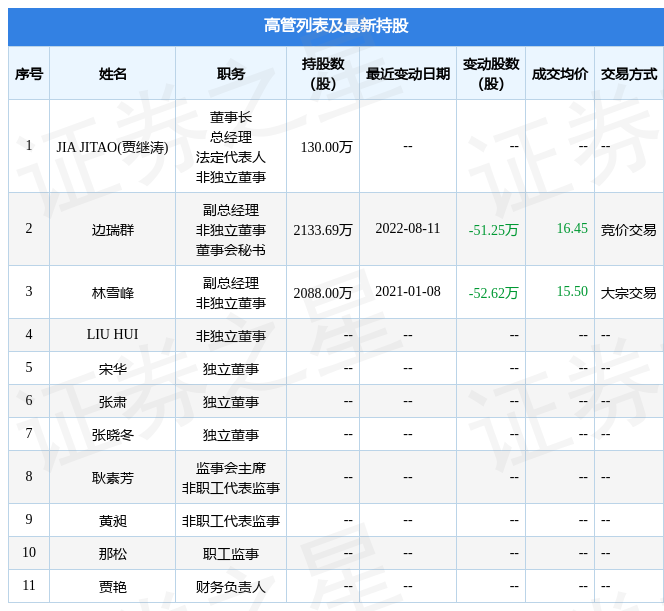
Task: Click the 最近变动日期 column header
Action: [x=408, y=74]
